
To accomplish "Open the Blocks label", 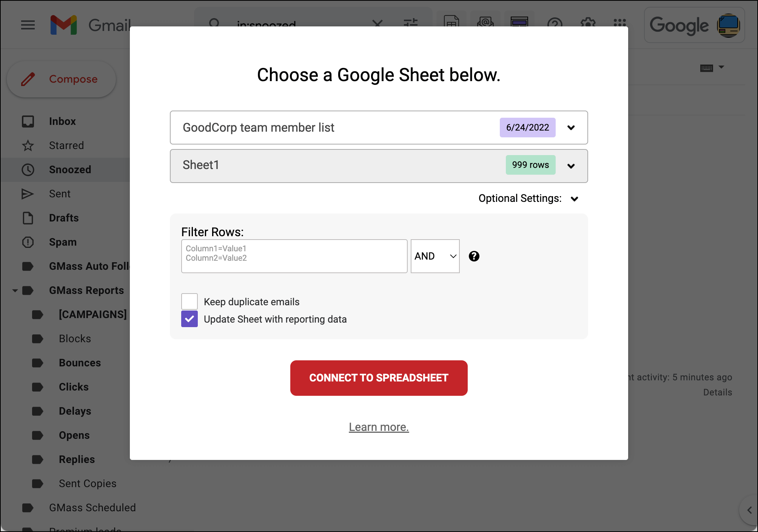I will pyautogui.click(x=75, y=339).
